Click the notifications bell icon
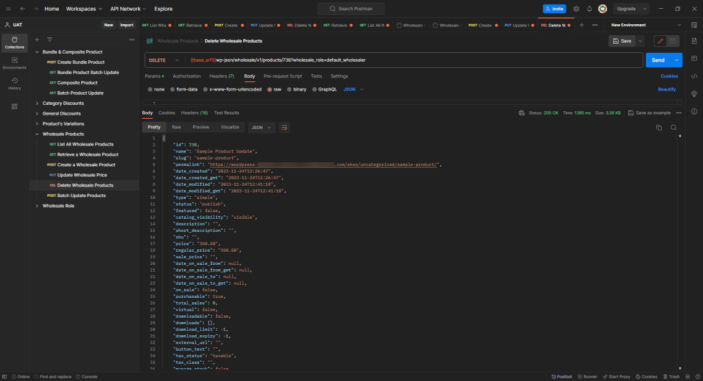Viewport: 703px width, 381px height. 589,9
